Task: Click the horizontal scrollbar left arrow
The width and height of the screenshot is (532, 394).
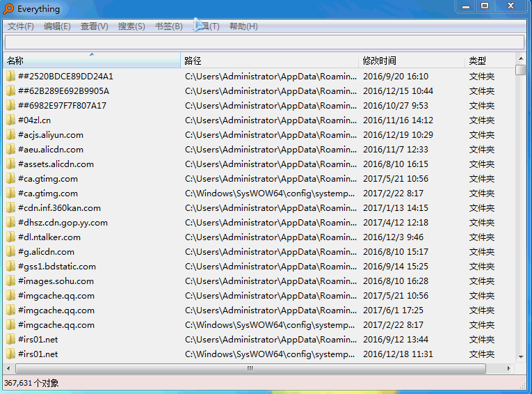Action: (x=8, y=368)
